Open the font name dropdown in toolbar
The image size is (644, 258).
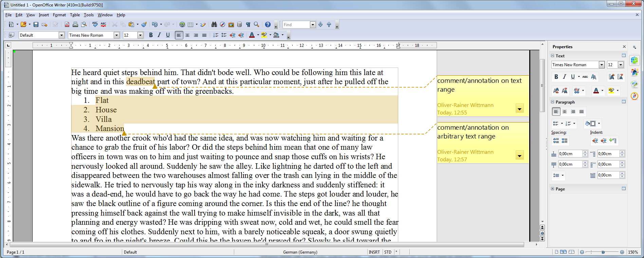pyautogui.click(x=116, y=35)
